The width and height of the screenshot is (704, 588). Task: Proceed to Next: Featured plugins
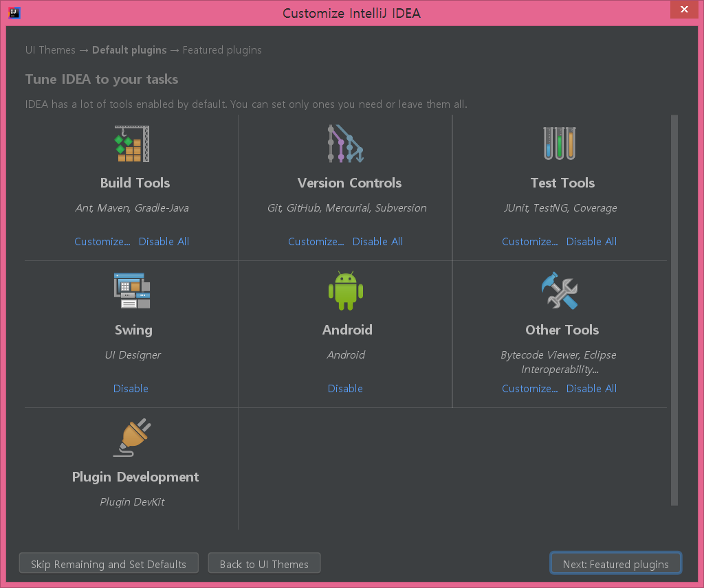[615, 563]
